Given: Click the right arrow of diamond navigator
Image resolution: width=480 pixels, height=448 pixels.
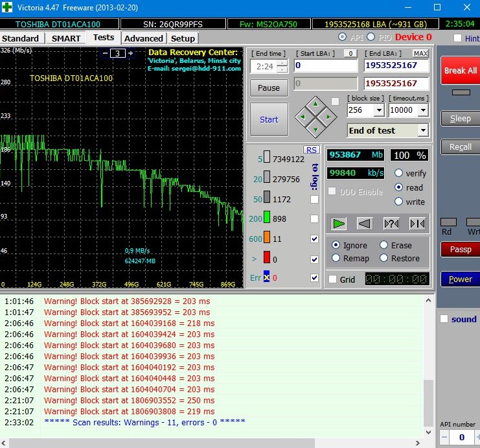Looking at the screenshot, I should click(328, 117).
